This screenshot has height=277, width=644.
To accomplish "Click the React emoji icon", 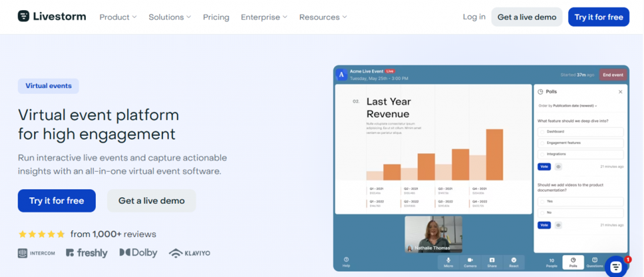I will click(514, 262).
